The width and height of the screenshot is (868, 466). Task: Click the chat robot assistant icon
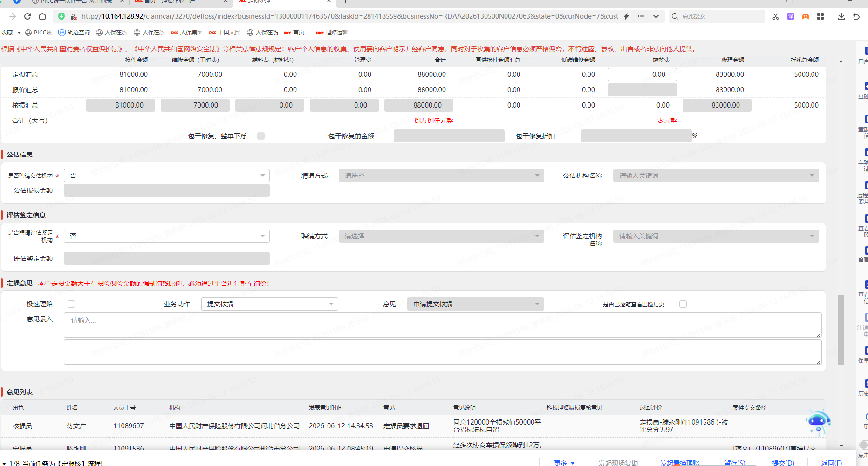click(818, 422)
